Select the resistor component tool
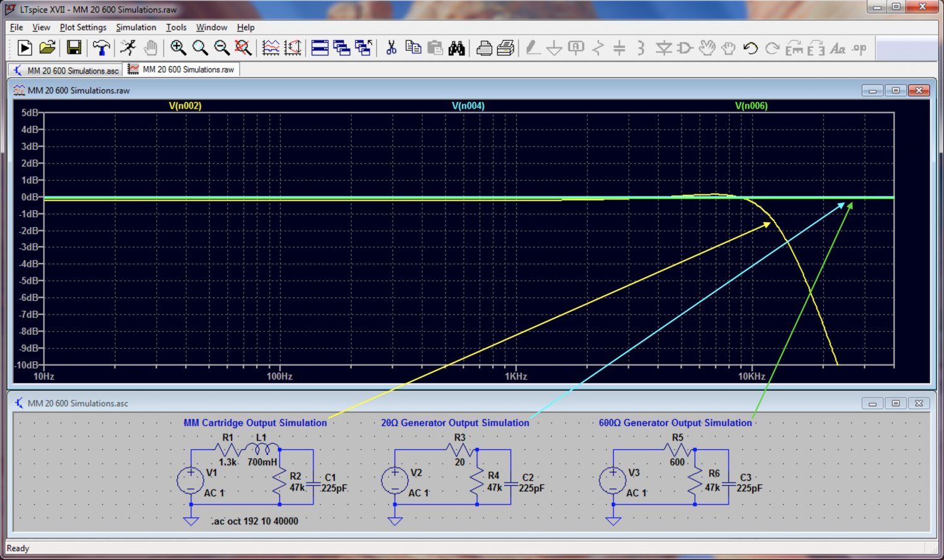The width and height of the screenshot is (944, 560). pos(598,48)
